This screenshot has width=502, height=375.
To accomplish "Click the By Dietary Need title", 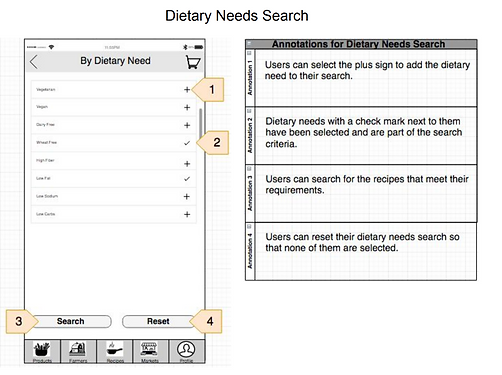I will [x=115, y=61].
